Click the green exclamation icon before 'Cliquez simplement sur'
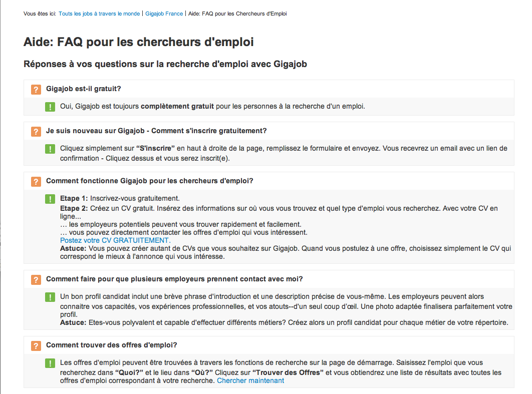The height and width of the screenshot is (394, 532). (50, 149)
